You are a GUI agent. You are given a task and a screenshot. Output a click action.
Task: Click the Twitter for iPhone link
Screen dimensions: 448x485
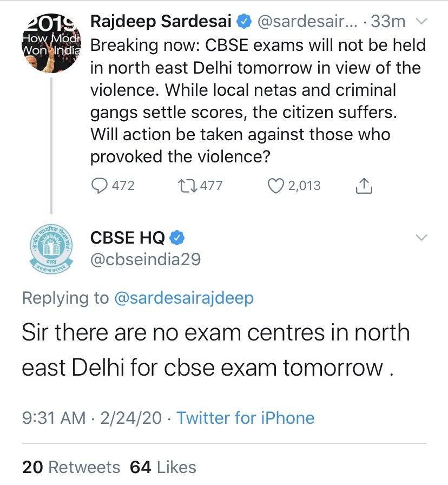tap(245, 418)
